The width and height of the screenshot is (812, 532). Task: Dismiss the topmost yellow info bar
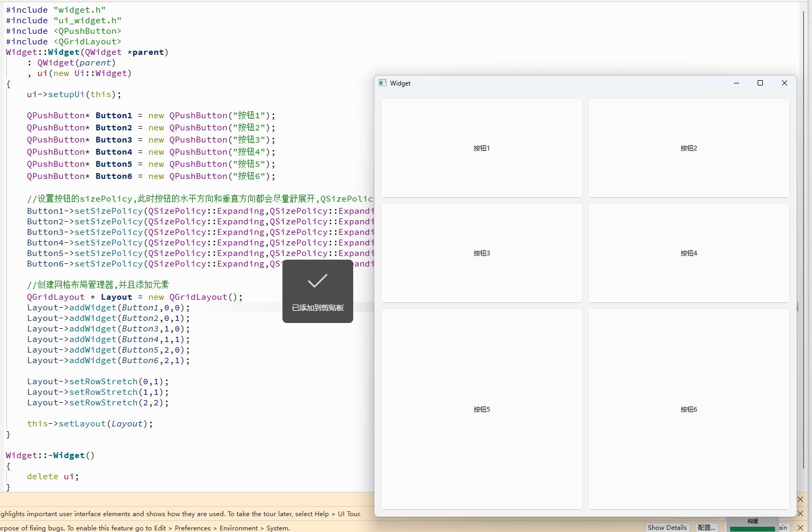pyautogui.click(x=800, y=499)
